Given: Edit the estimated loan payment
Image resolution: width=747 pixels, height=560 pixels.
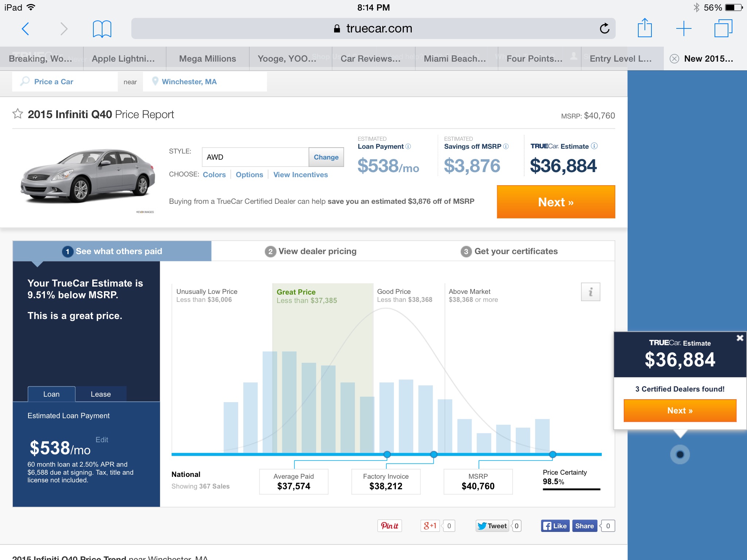Looking at the screenshot, I should [102, 440].
